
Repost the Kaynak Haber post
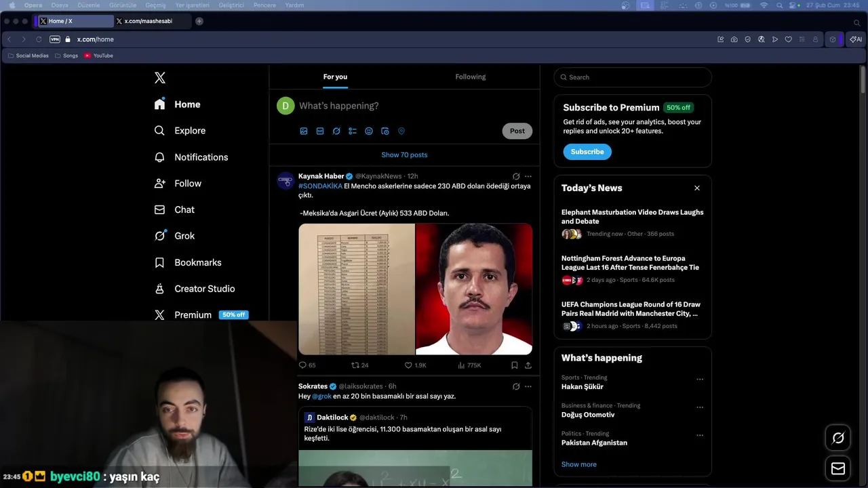359,365
